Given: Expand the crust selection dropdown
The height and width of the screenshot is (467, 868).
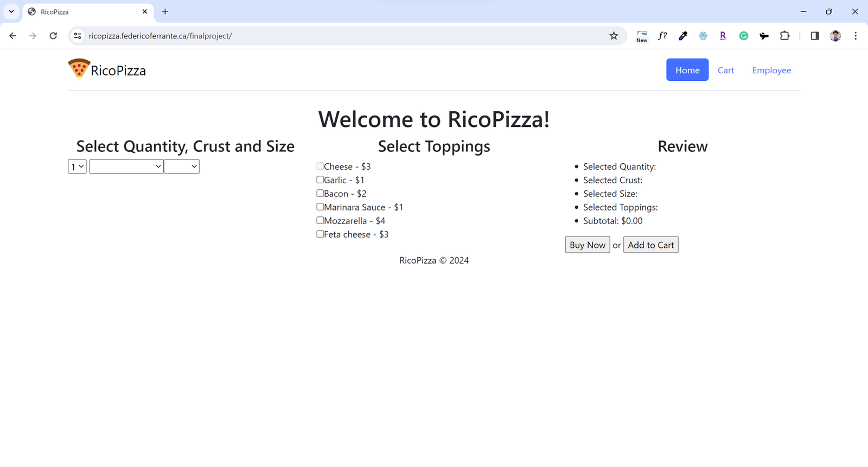Looking at the screenshot, I should coord(126,167).
